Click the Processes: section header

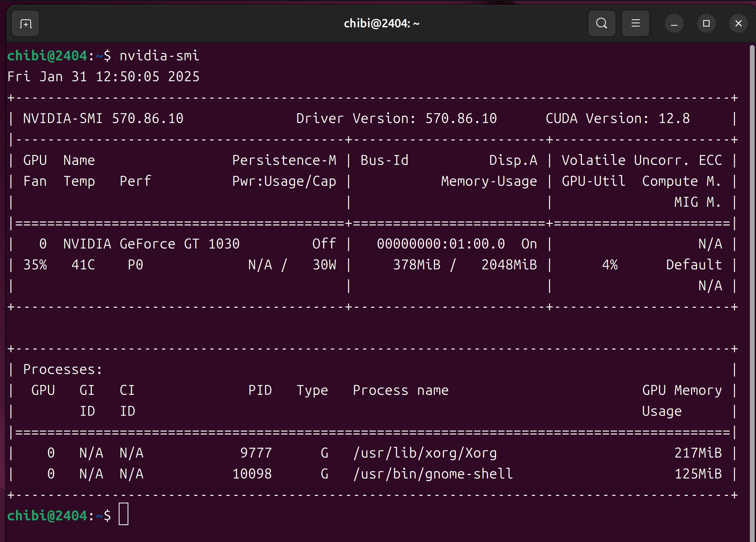62,369
